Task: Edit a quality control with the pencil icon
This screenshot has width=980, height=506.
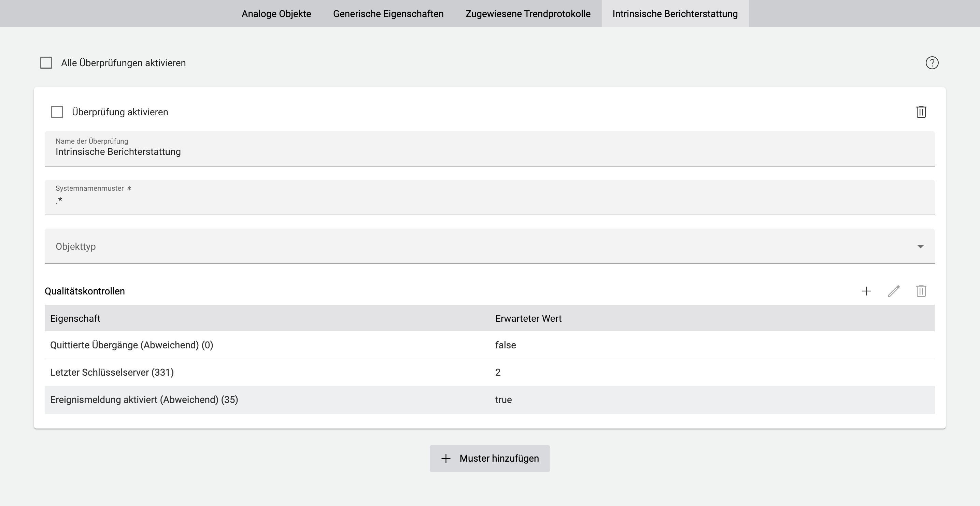Action: pos(894,291)
